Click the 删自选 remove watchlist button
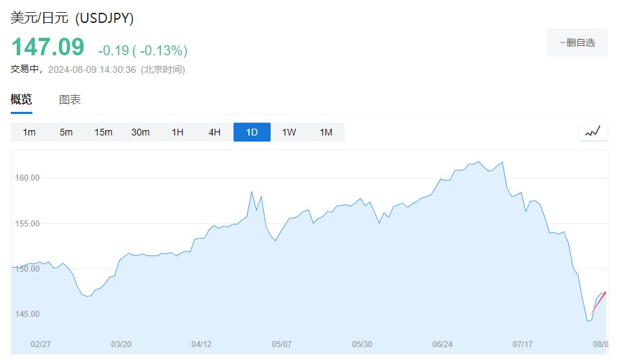 click(577, 42)
